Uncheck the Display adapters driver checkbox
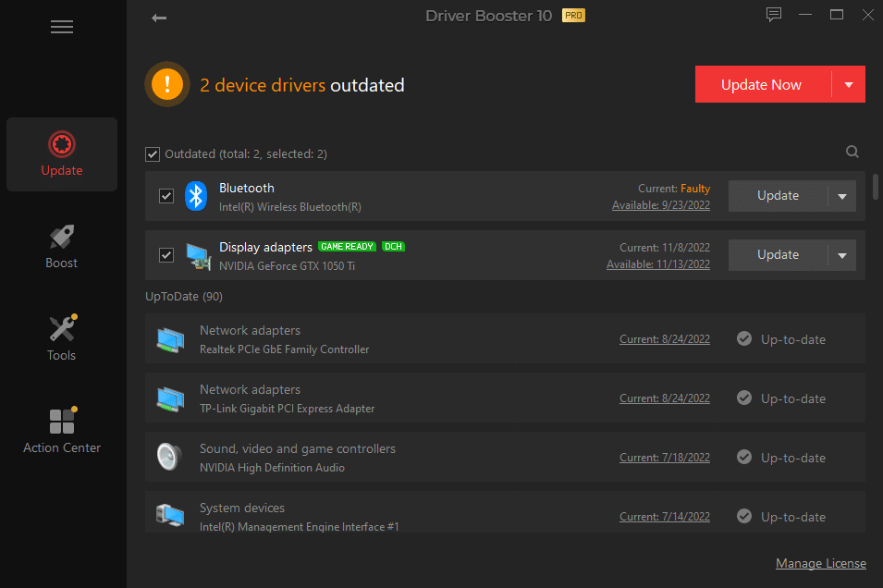 point(166,255)
